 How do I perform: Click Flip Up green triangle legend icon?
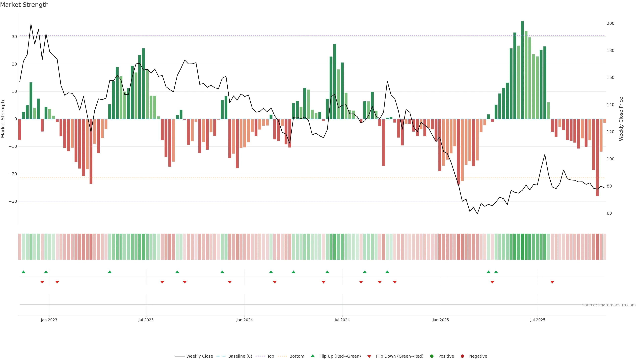click(312, 356)
